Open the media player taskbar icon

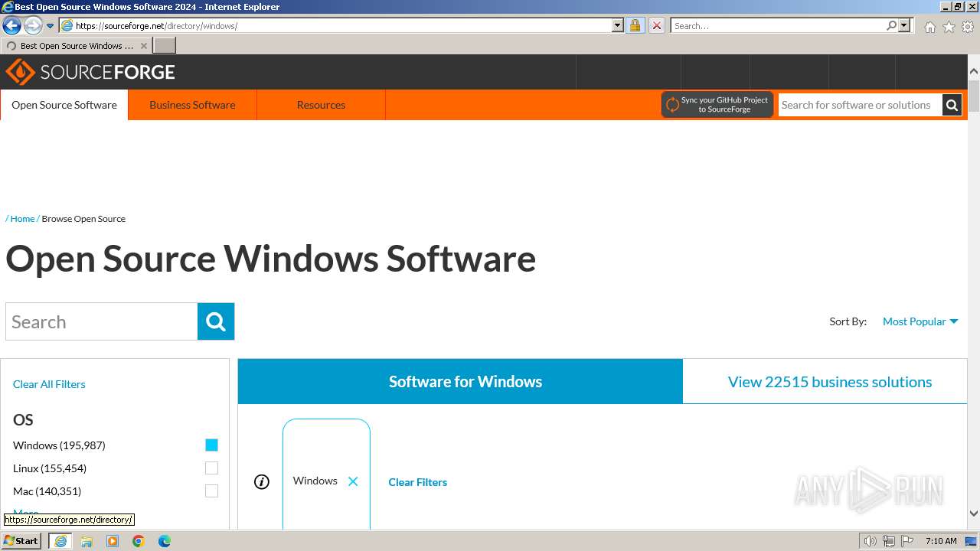coord(113,541)
